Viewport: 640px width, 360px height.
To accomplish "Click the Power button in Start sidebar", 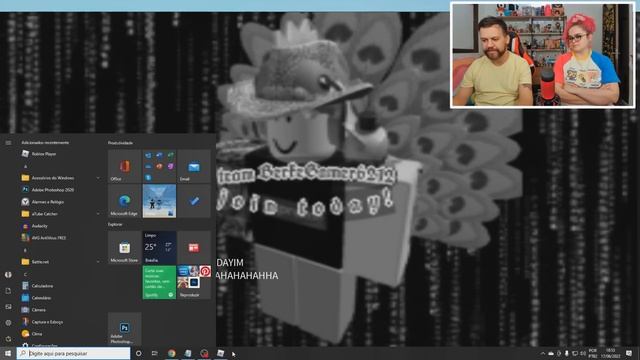I will pos(8,338).
